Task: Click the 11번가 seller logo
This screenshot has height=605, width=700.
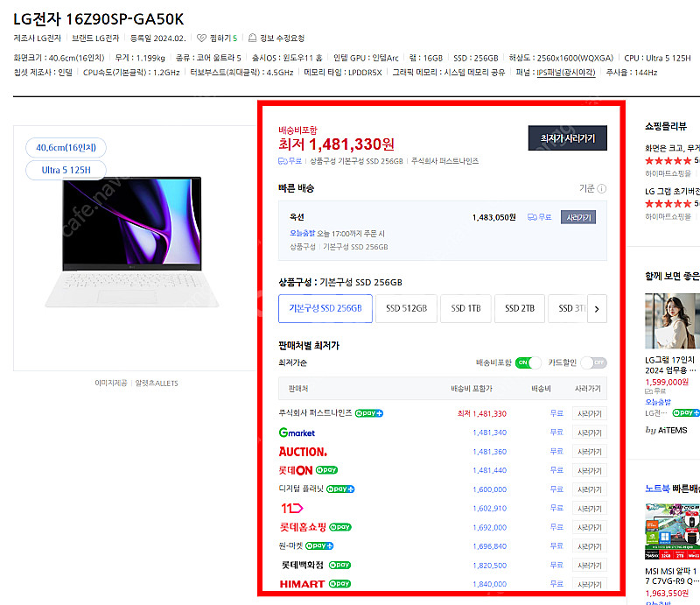Action: pos(292,508)
